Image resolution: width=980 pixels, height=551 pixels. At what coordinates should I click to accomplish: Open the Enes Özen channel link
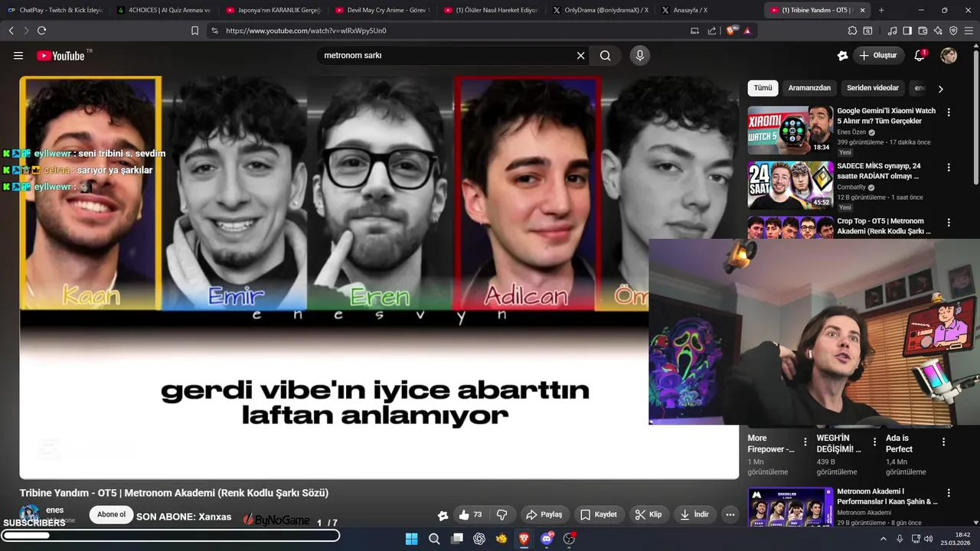851,132
